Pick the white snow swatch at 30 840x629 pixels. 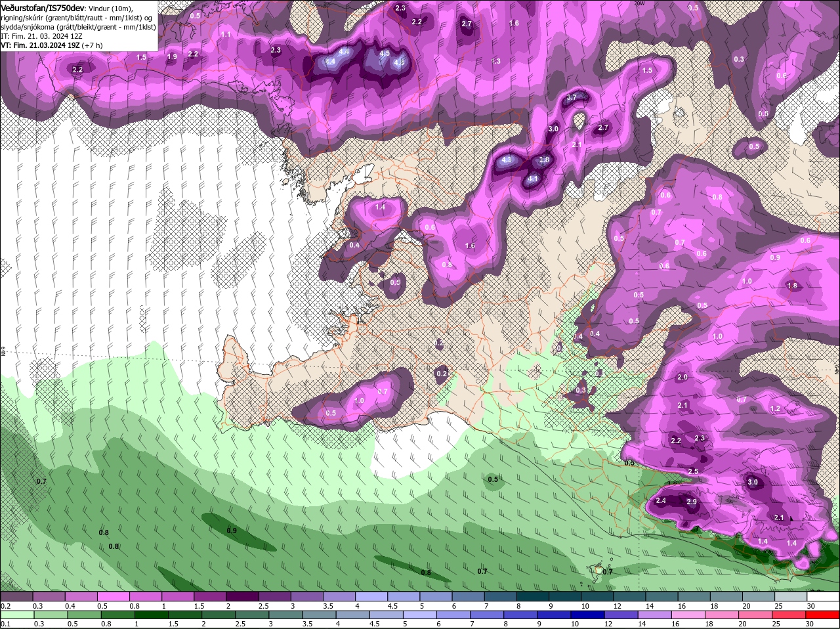(824, 597)
